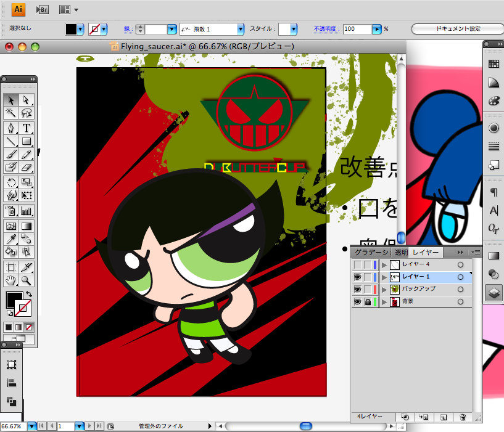Open status bar 管理外のファイル popup arrow
The width and height of the screenshot is (504, 432).
click(x=210, y=426)
